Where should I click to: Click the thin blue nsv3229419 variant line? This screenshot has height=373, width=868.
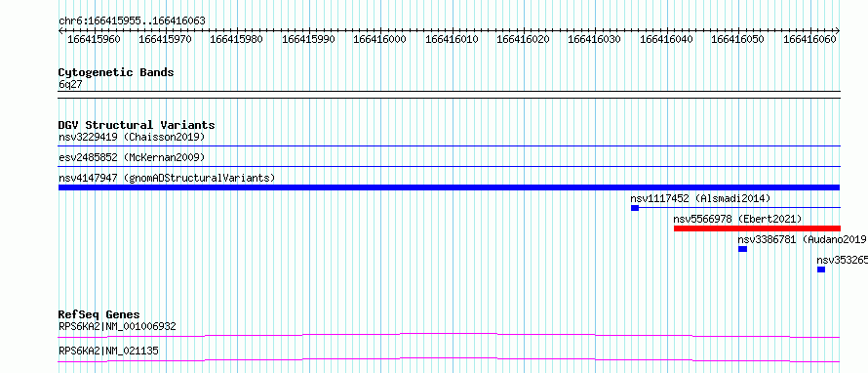click(x=450, y=146)
